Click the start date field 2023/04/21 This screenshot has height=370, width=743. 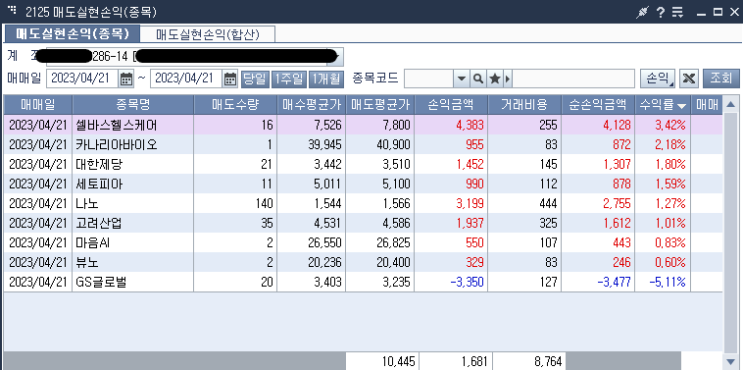82,79
